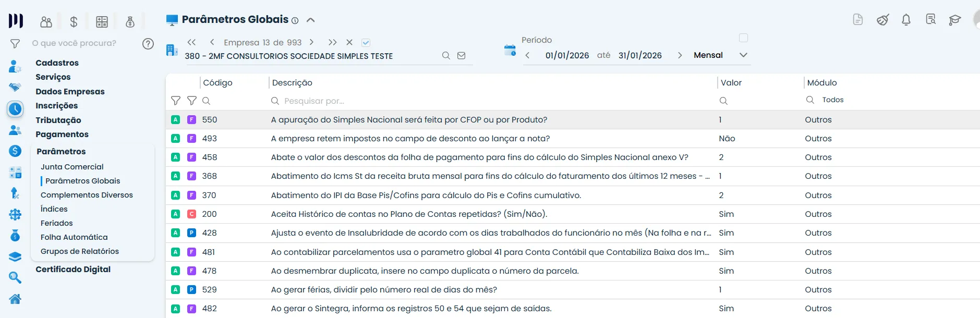Click the first filter funnel in the table header

point(176,101)
